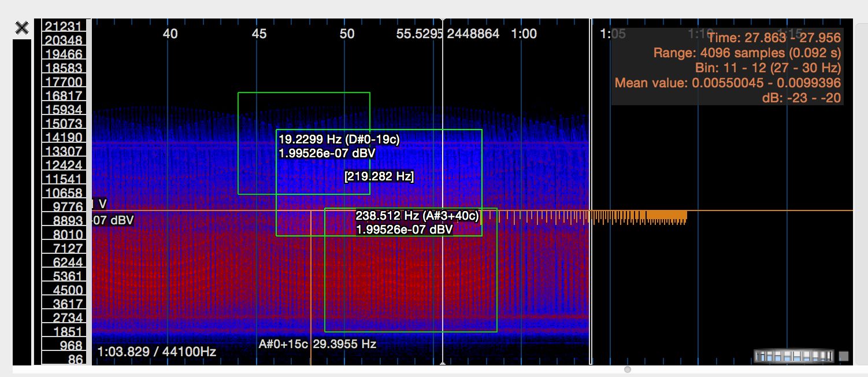
Task: Click 4500 on the frequency scale
Action: coord(64,290)
